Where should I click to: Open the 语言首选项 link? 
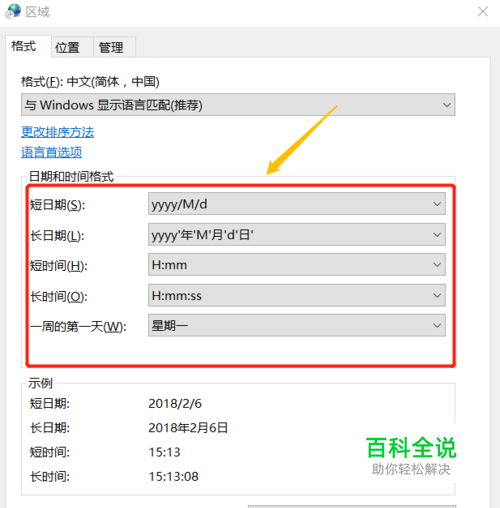pyautogui.click(x=52, y=152)
